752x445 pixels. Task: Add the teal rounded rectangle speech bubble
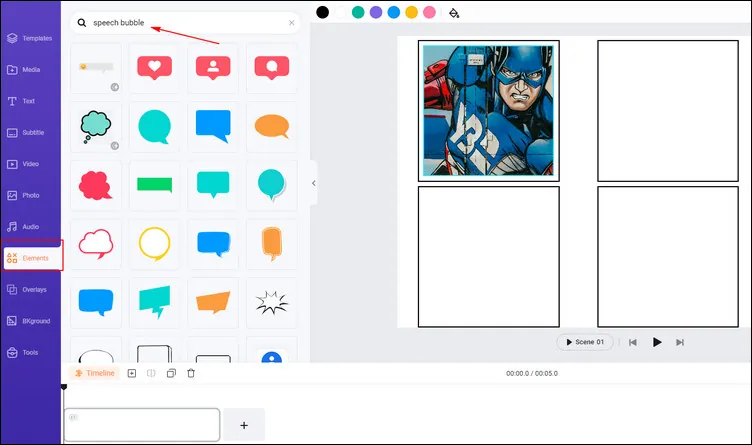pos(213,185)
